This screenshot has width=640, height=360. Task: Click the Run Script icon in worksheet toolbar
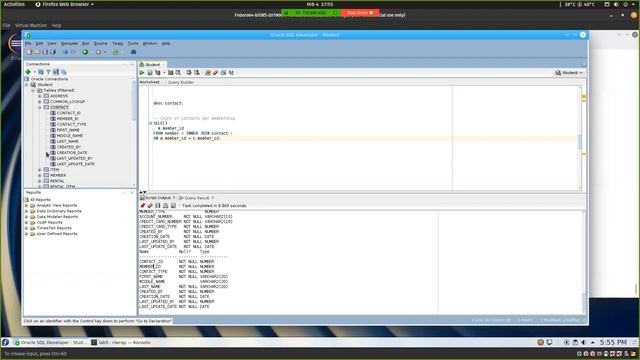pos(150,73)
